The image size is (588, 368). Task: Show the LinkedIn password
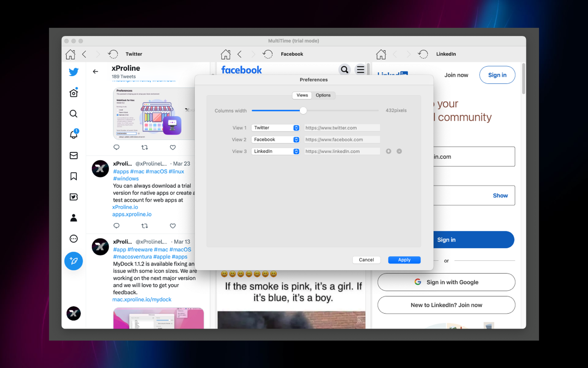500,195
